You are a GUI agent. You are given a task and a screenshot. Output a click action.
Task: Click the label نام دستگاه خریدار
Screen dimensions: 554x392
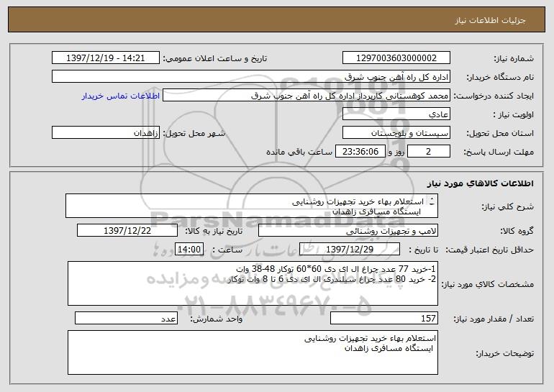pos(500,77)
